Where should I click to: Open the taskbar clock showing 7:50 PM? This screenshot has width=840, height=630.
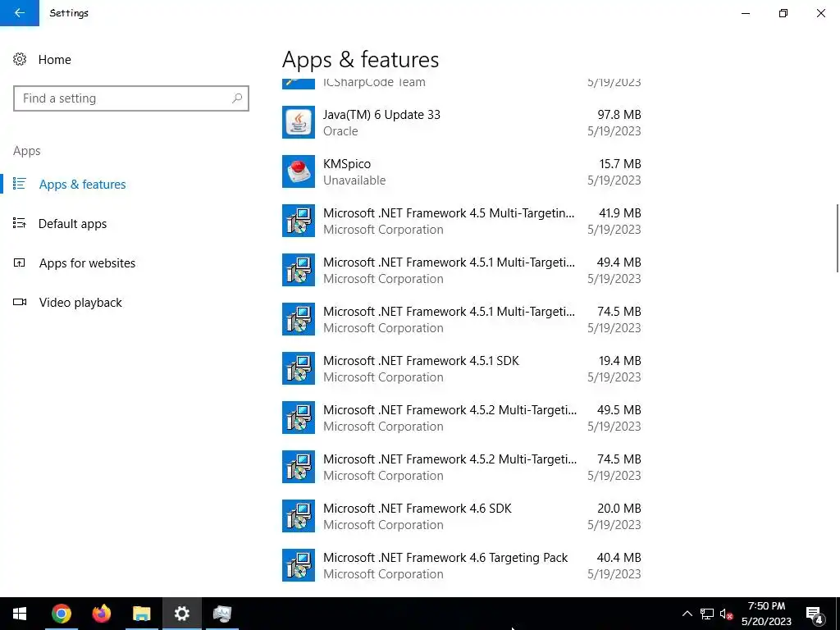[x=766, y=614]
